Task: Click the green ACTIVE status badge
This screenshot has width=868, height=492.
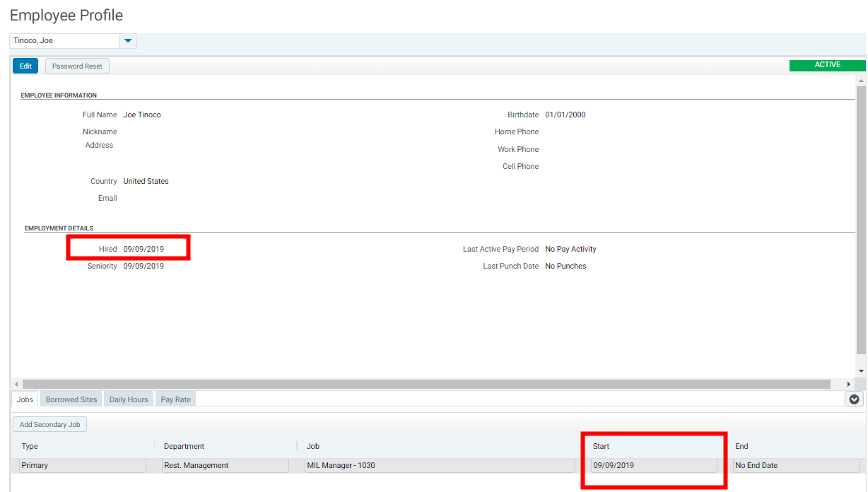Action: pos(827,65)
